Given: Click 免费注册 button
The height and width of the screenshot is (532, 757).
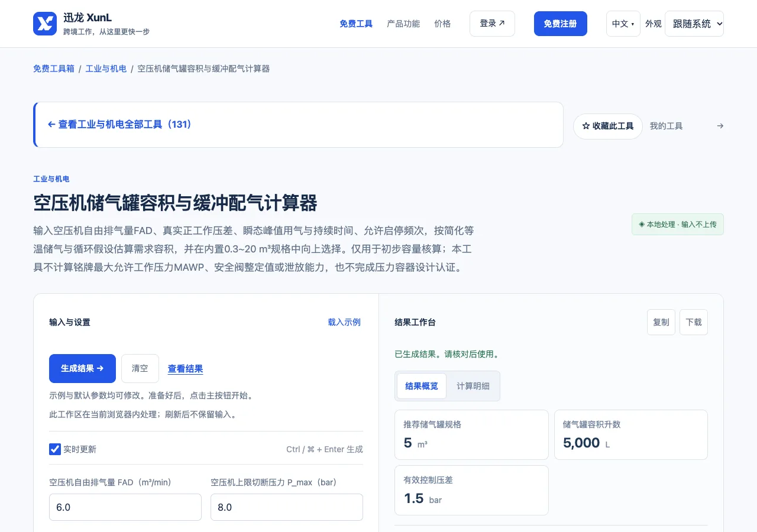Looking at the screenshot, I should pyautogui.click(x=561, y=24).
